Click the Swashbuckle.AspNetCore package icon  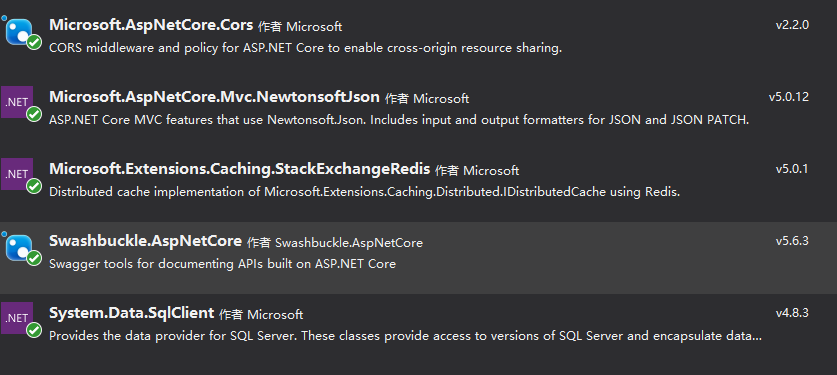[19, 246]
